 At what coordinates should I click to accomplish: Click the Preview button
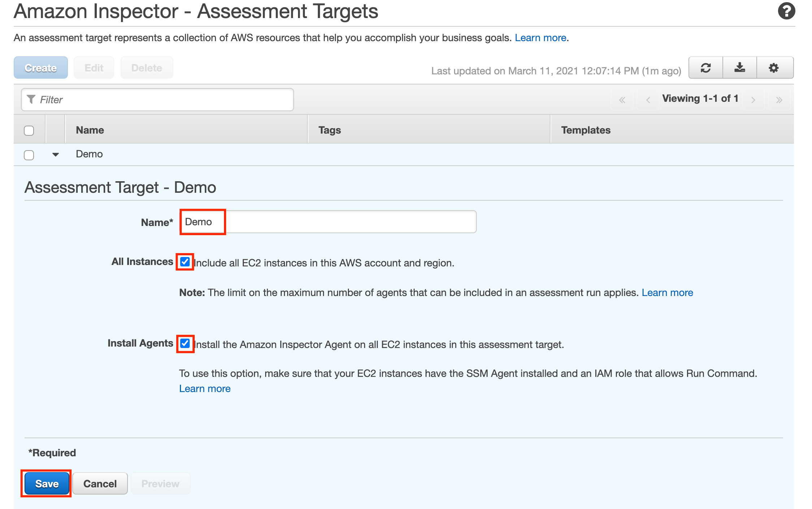click(x=160, y=483)
